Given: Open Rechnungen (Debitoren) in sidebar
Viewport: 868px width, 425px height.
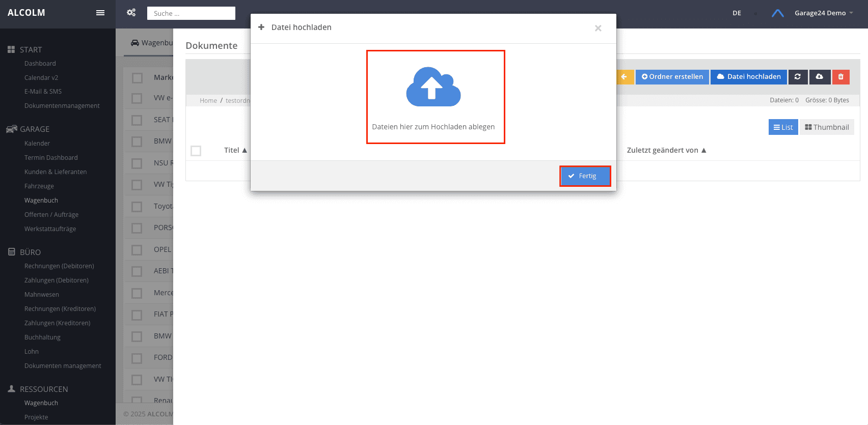Looking at the screenshot, I should (x=59, y=266).
